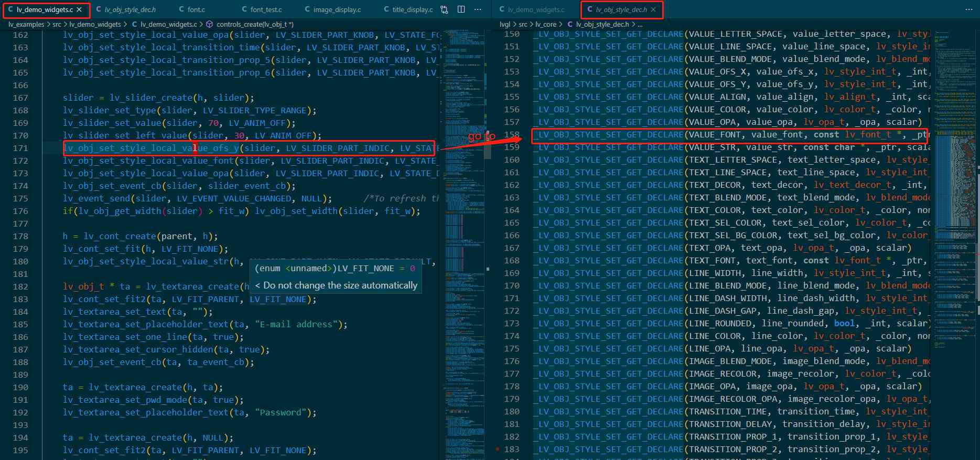Image resolution: width=980 pixels, height=460 pixels.
Task: Click TEXT_SEL_BG_COLOR in right editor line 166
Action: click(733, 236)
